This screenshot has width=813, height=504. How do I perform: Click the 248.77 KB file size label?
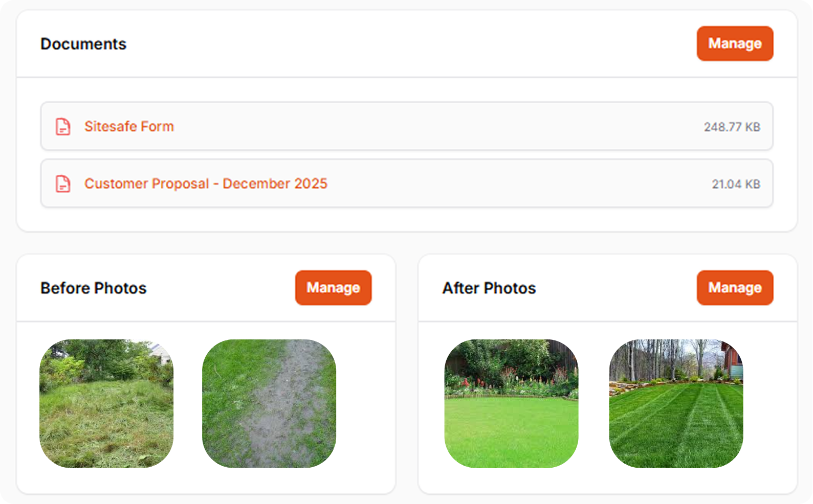732,127
